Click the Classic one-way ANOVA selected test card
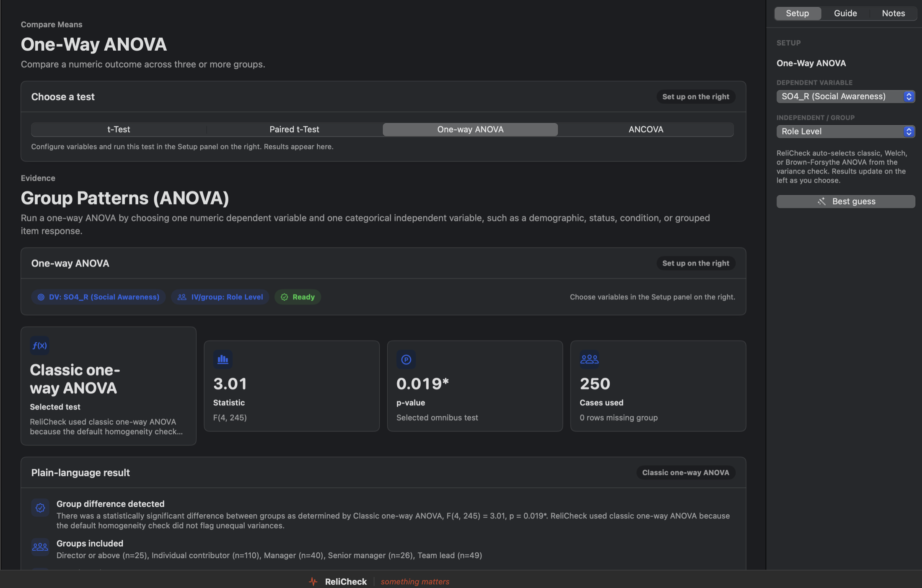Screen dimensions: 922x588 109,386
